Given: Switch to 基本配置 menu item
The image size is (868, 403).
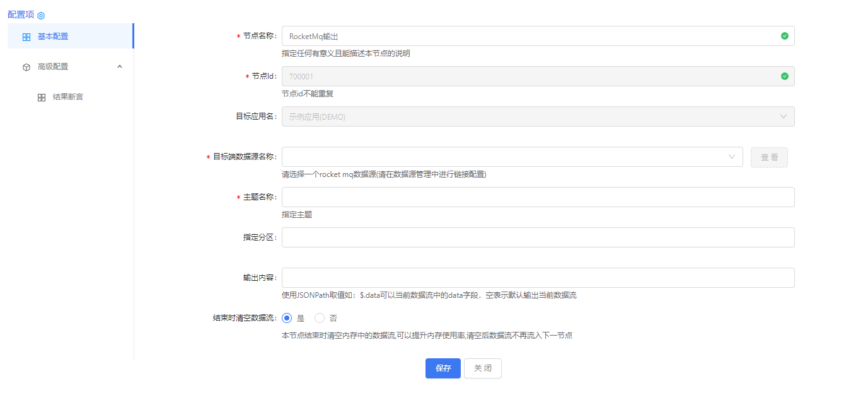Looking at the screenshot, I should pyautogui.click(x=53, y=37).
